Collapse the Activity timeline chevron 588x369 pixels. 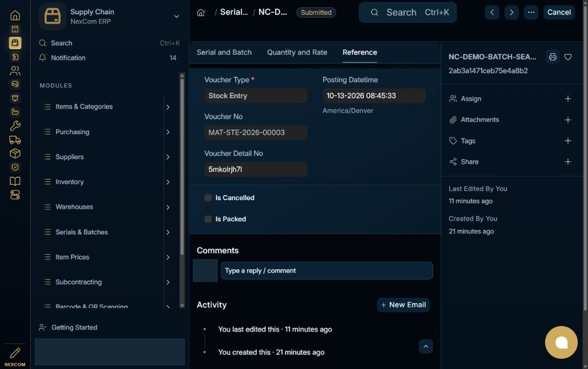[x=425, y=346]
